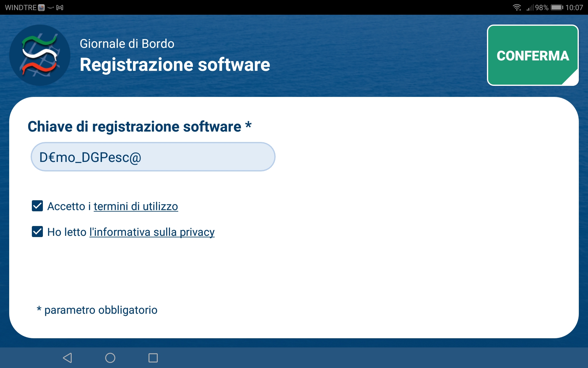Open 'l'informativa sulla privacy' link
The width and height of the screenshot is (588, 368).
pos(152,232)
